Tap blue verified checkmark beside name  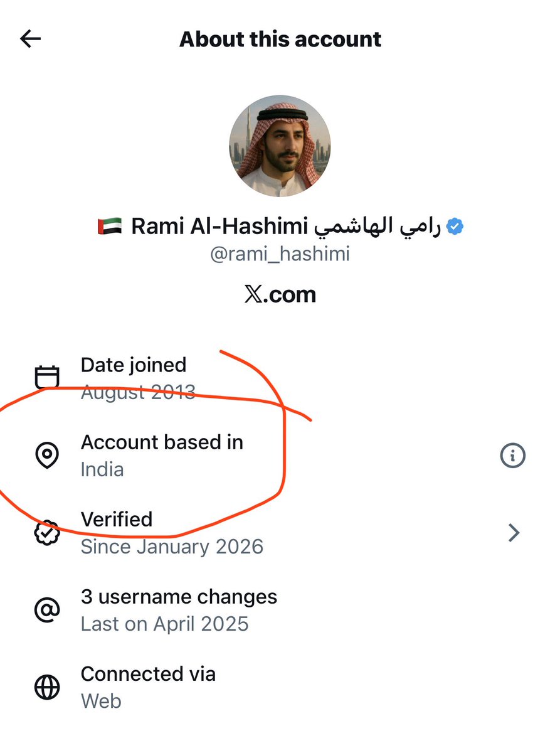coord(455,227)
